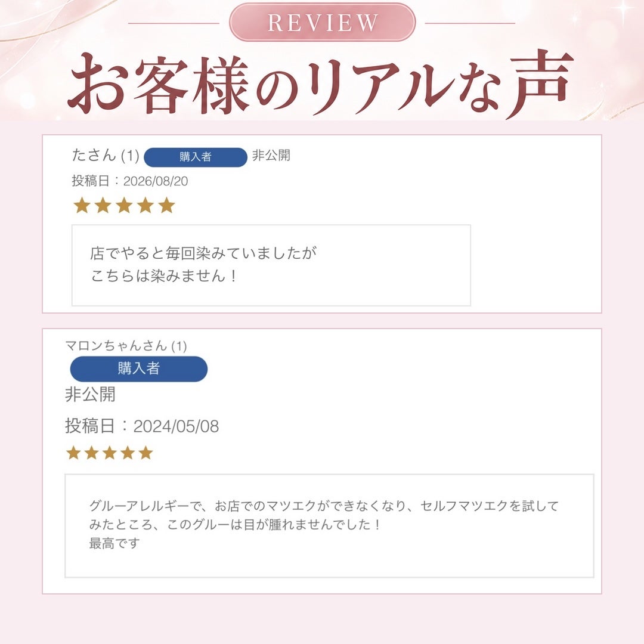Click the third star in たさん's rating
This screenshot has height=644, width=644.
tap(124, 205)
